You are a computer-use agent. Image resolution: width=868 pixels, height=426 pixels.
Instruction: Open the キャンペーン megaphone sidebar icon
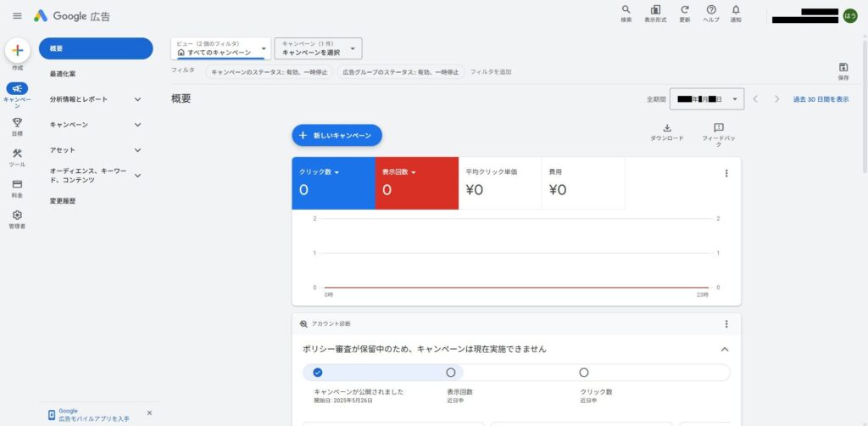[x=17, y=88]
